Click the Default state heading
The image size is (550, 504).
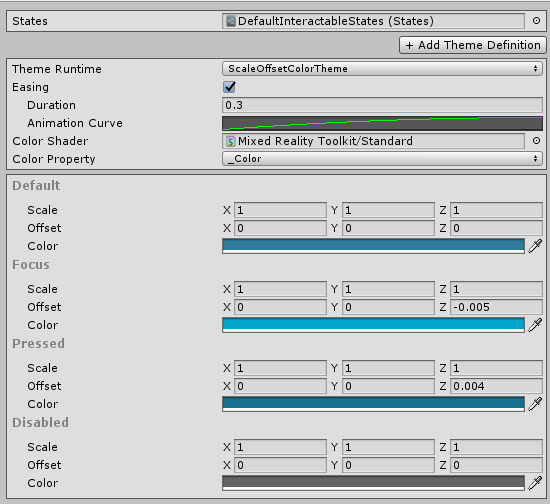(x=36, y=186)
